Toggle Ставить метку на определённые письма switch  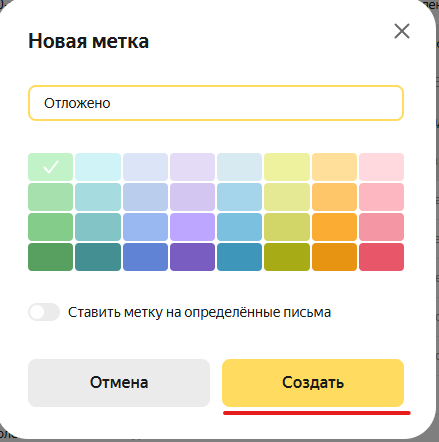pos(44,312)
